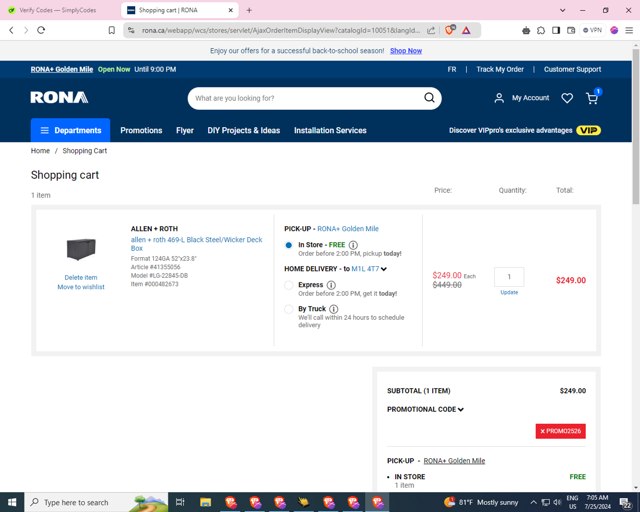Click Windows taskbar search box
This screenshot has width=640, height=512.
[x=96, y=502]
